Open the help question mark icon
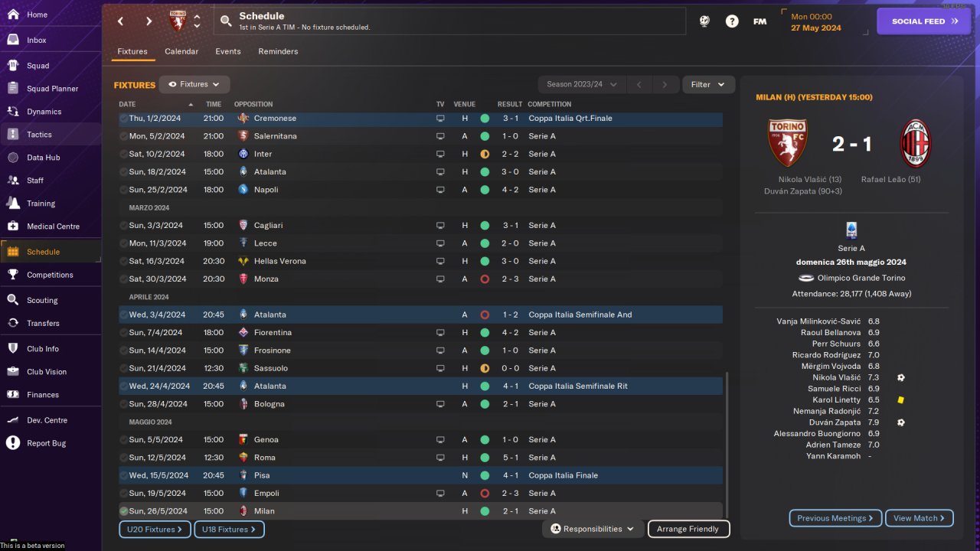Screen dimensions: 980x551 coord(732,21)
